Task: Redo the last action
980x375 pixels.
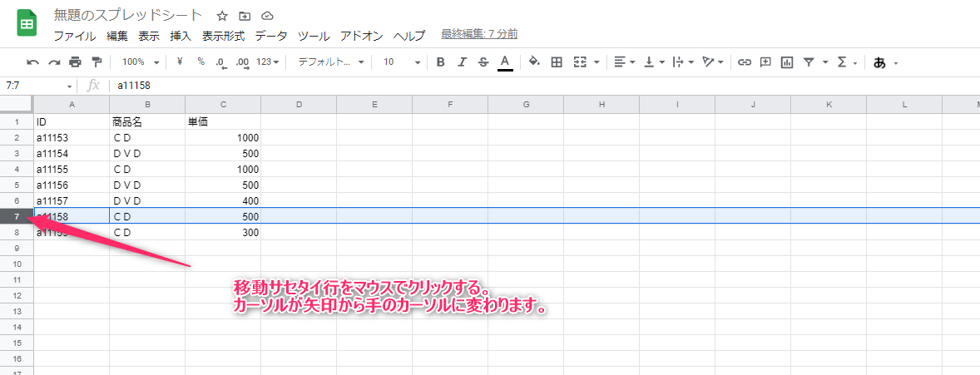Action: click(54, 62)
